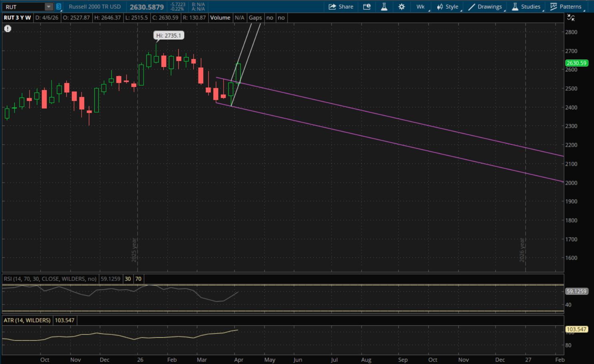
Task: Click the Hi: 2735.1 price bubble
Action: pos(168,36)
